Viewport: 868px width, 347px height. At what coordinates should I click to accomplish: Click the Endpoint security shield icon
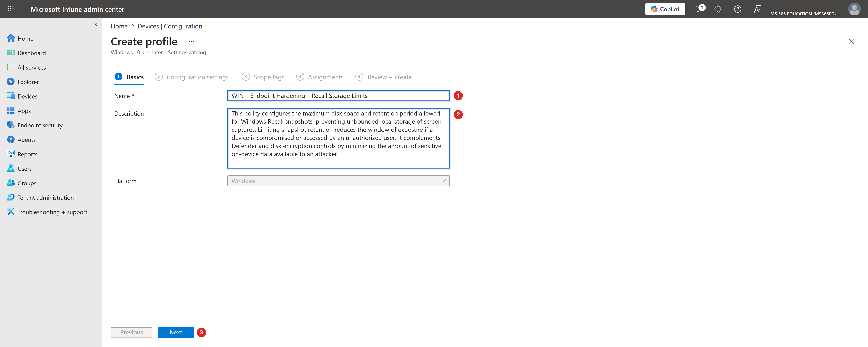[11, 125]
